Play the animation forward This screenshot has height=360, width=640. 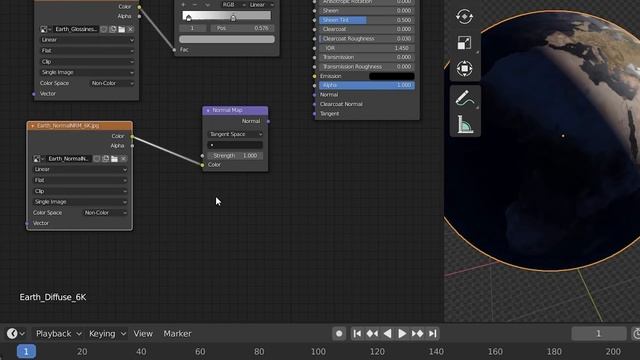402,333
